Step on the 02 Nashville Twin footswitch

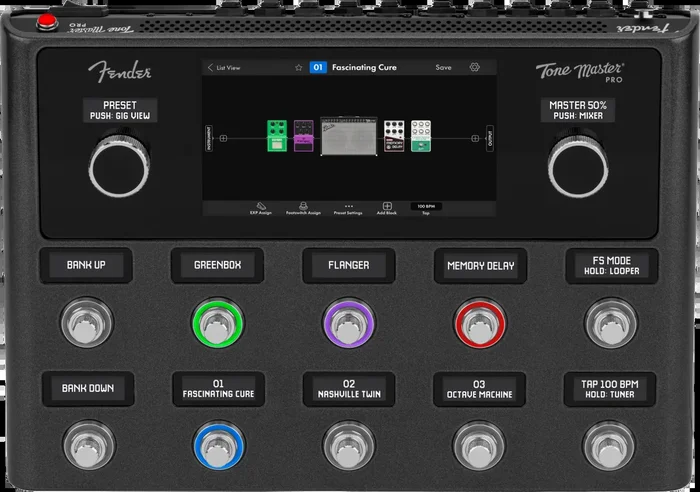tap(349, 445)
